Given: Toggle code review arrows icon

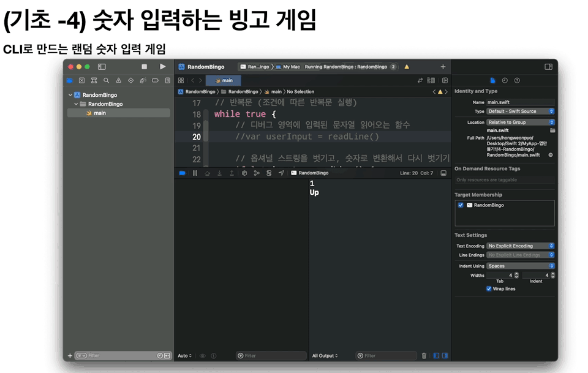Looking at the screenshot, I should 420,80.
